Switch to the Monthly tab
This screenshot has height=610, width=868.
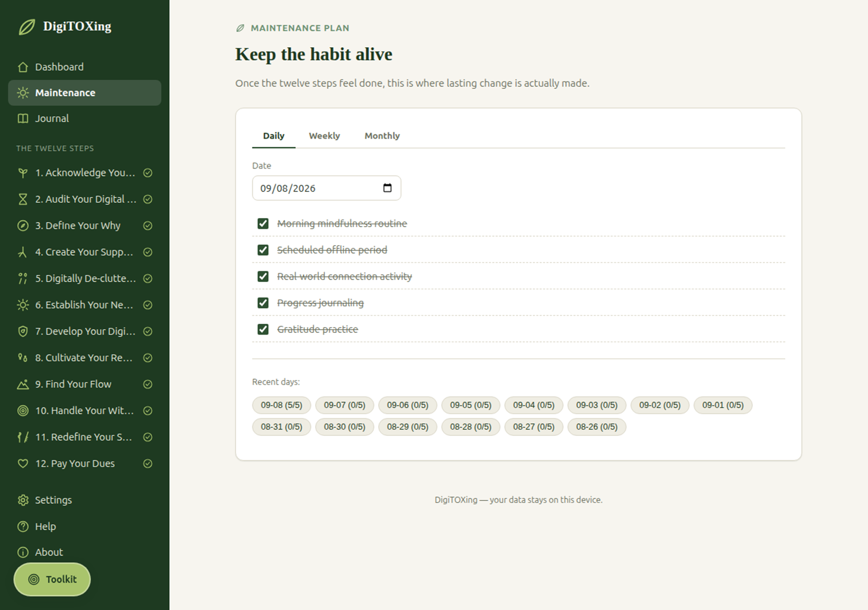point(382,136)
